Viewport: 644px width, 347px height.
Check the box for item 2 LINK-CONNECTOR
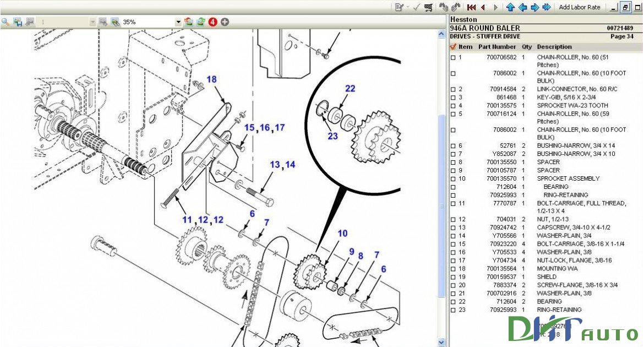[453, 89]
